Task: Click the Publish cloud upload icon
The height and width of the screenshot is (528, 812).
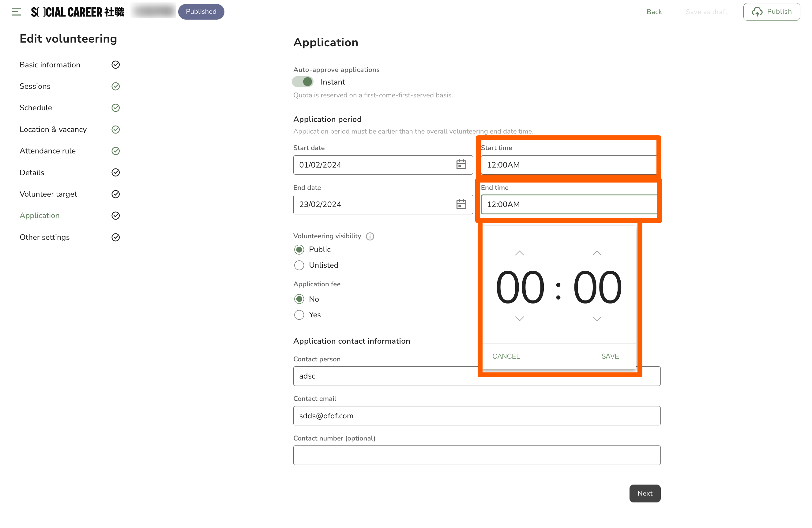Action: point(757,12)
